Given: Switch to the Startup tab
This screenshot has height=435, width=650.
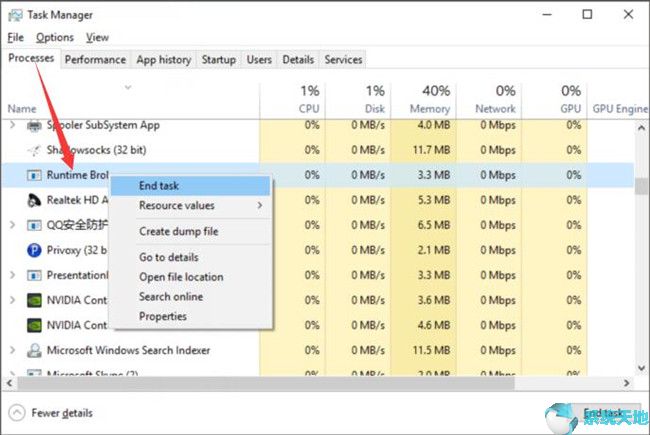Looking at the screenshot, I should (x=219, y=60).
